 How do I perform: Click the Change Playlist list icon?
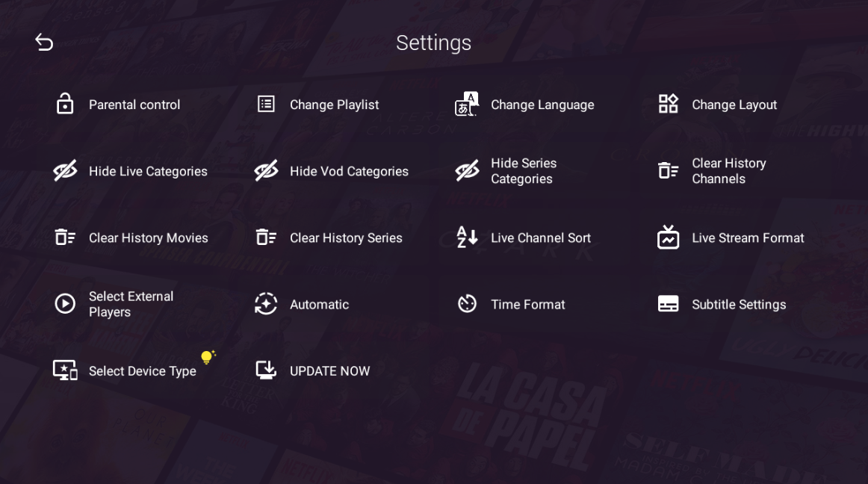pyautogui.click(x=266, y=104)
